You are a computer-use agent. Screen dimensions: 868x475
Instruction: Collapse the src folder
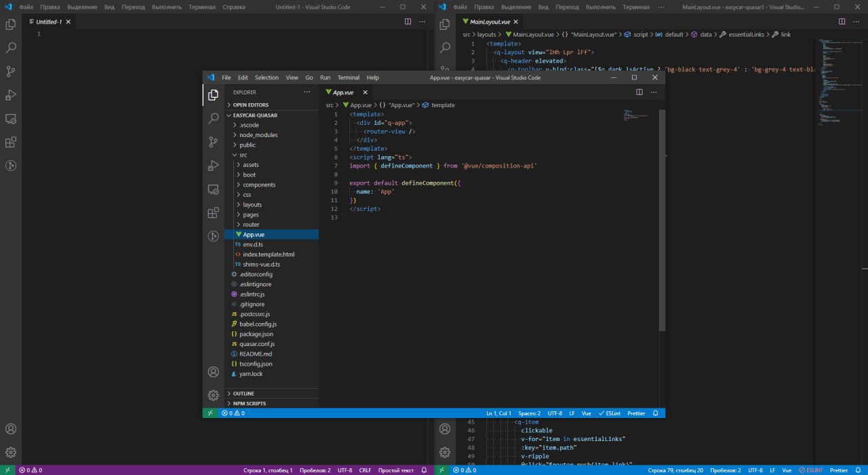pyautogui.click(x=271, y=155)
